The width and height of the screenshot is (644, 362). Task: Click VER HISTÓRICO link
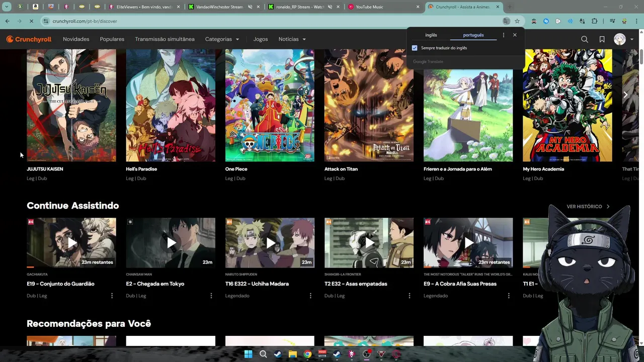(x=588, y=207)
